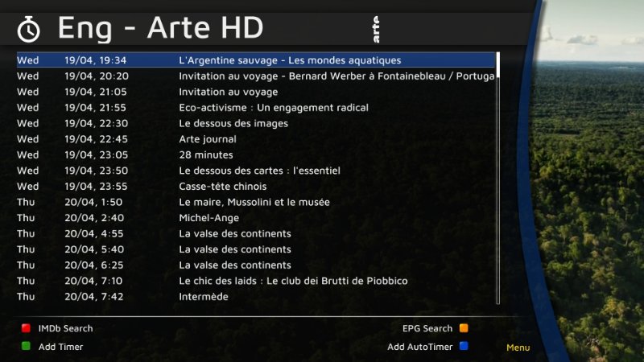Click the 19/04, 23:05 time cell
The image size is (644, 362).
coord(96,155)
